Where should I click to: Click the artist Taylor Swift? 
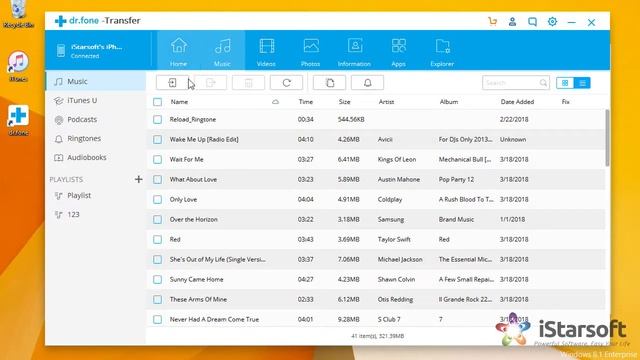click(x=394, y=240)
